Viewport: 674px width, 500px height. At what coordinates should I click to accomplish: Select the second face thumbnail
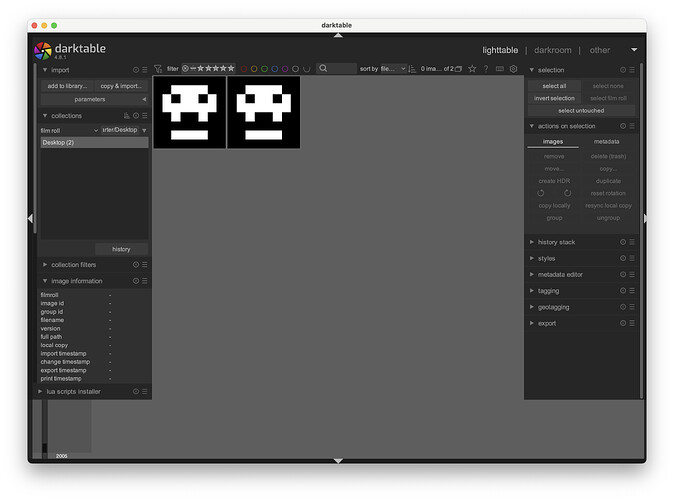[x=263, y=112]
